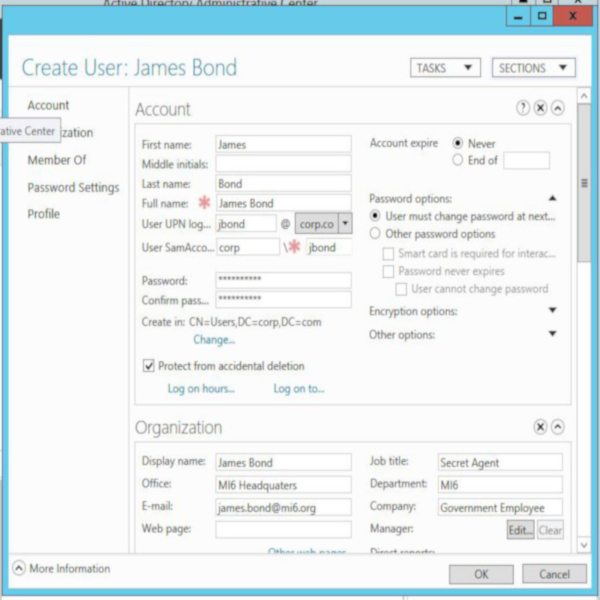Uncheck Protect from accidental deletion
The height and width of the screenshot is (600, 600).
click(148, 366)
